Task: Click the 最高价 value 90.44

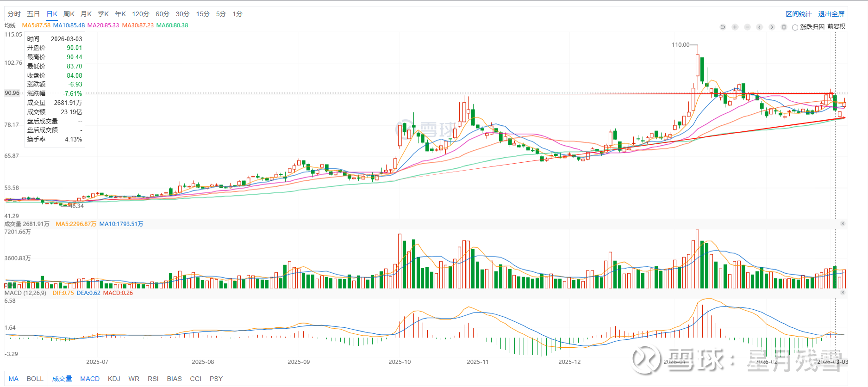Action: pyautogui.click(x=75, y=57)
